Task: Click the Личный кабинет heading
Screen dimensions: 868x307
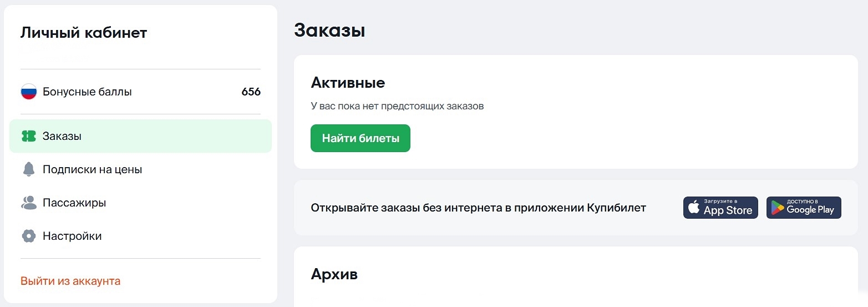Action: [x=84, y=33]
